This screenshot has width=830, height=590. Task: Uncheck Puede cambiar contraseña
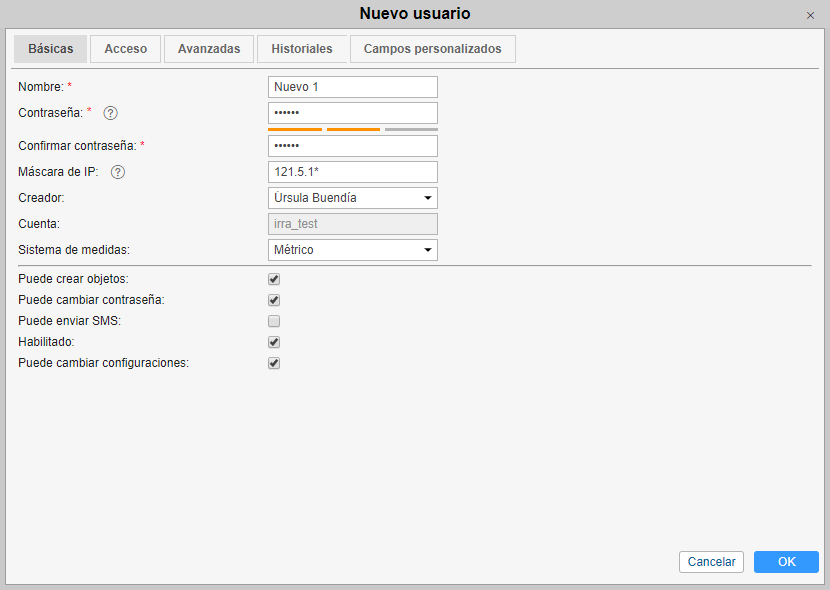pos(274,300)
